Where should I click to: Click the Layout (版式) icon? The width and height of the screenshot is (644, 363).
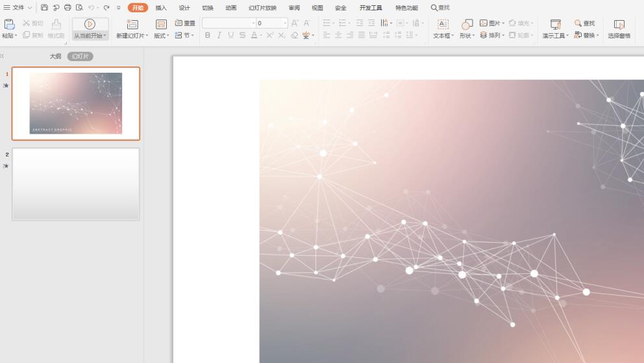[161, 24]
